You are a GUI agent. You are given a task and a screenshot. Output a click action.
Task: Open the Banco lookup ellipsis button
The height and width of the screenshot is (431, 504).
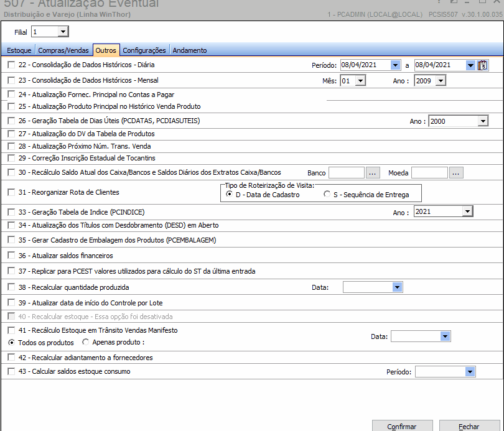point(372,173)
